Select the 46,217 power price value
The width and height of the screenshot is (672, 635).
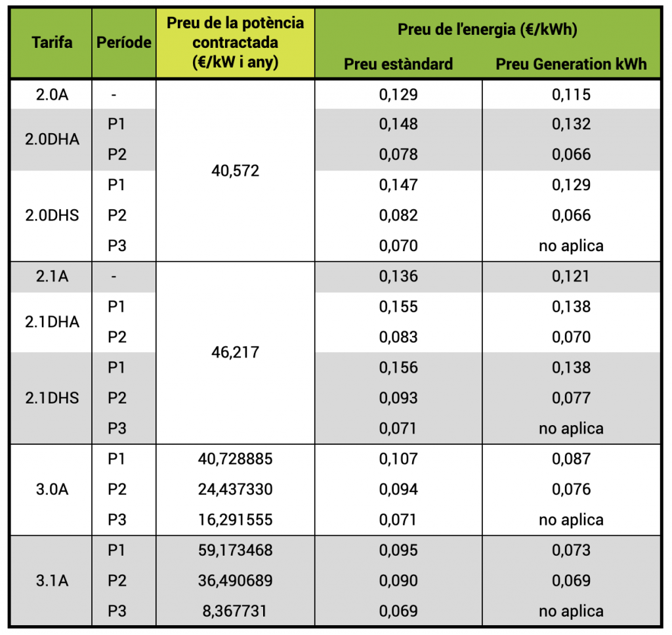pyautogui.click(x=236, y=352)
